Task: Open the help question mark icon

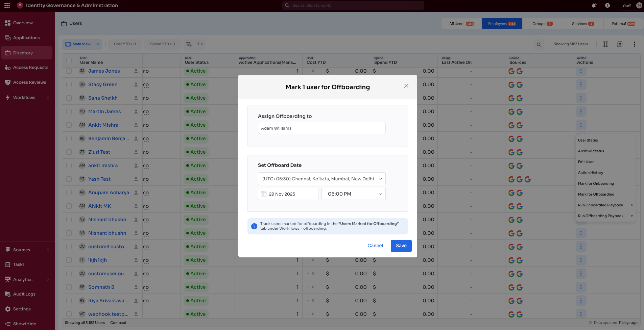Action: pos(607,5)
